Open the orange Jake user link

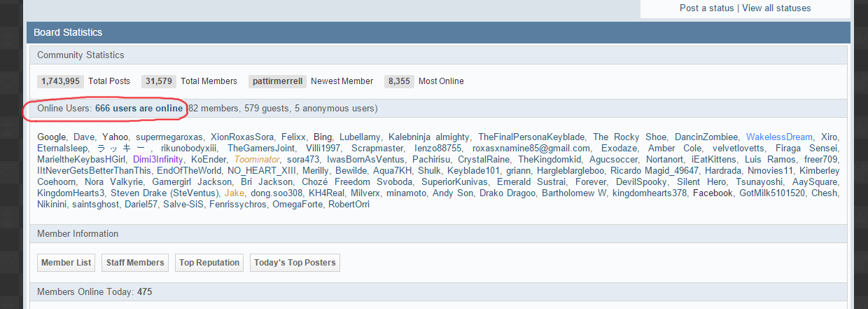coord(234,193)
